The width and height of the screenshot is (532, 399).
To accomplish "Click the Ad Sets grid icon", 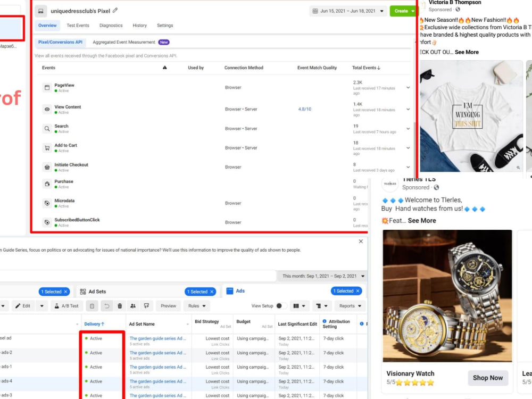I will coord(83,292).
